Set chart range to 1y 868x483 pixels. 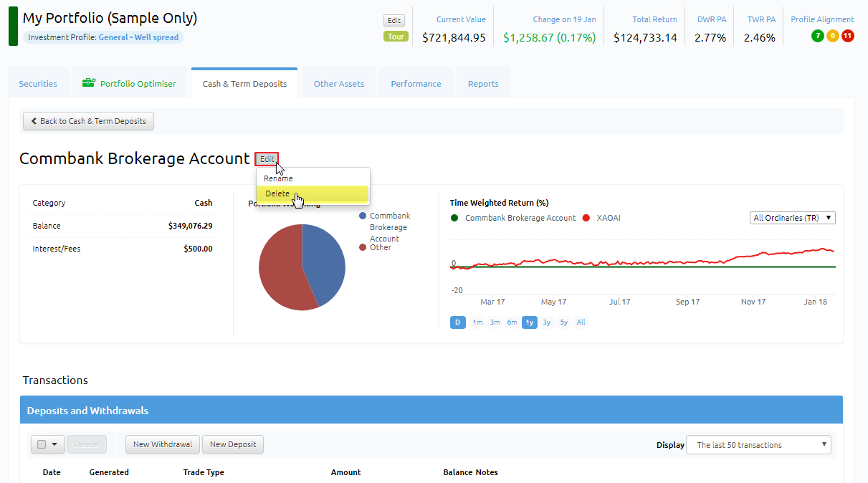tap(530, 322)
